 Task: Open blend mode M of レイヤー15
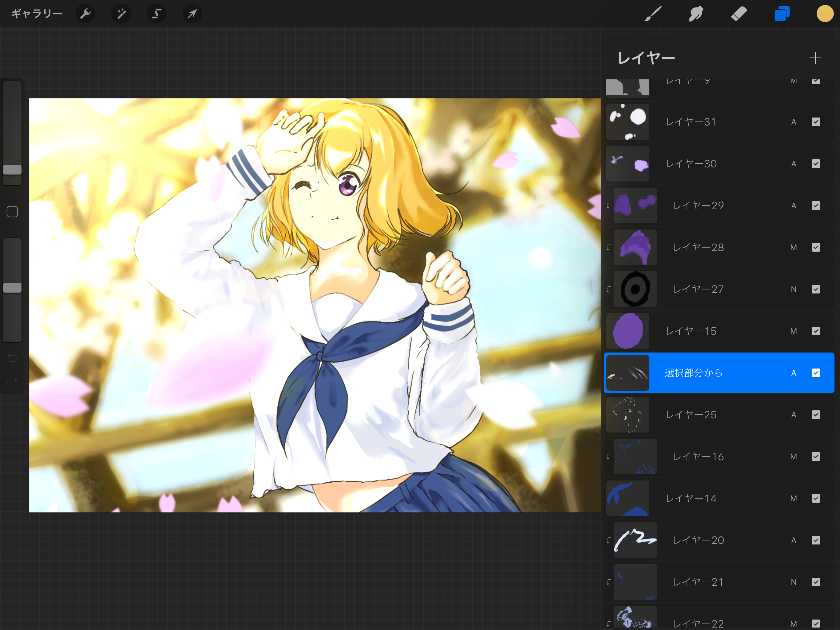793,331
